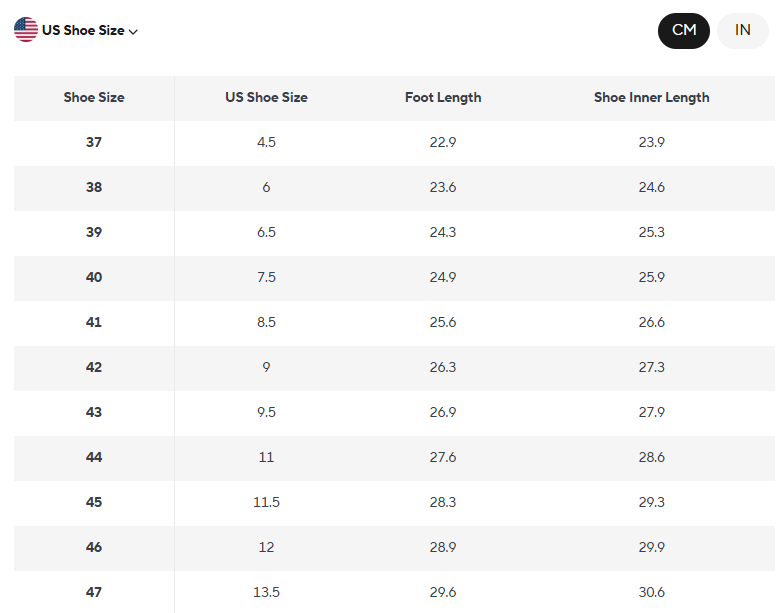Image resolution: width=779 pixels, height=613 pixels.
Task: Click shoe inner length 27.9 cell
Action: tap(651, 413)
